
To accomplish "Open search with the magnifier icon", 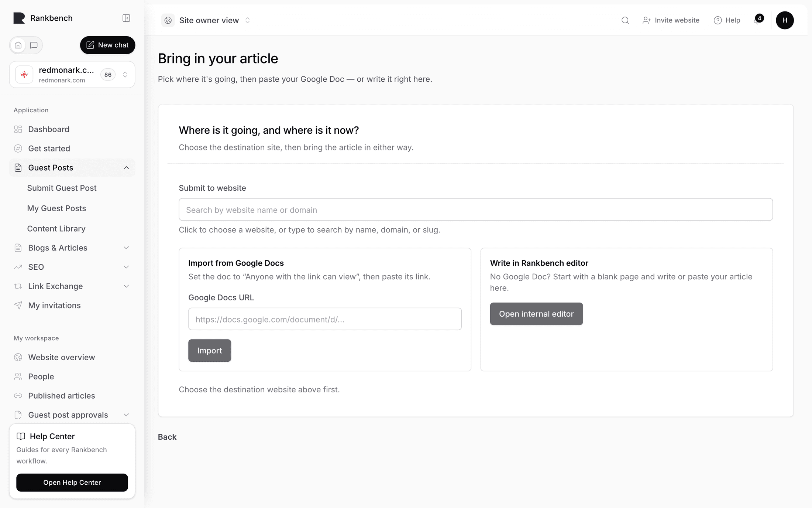I will pyautogui.click(x=625, y=20).
